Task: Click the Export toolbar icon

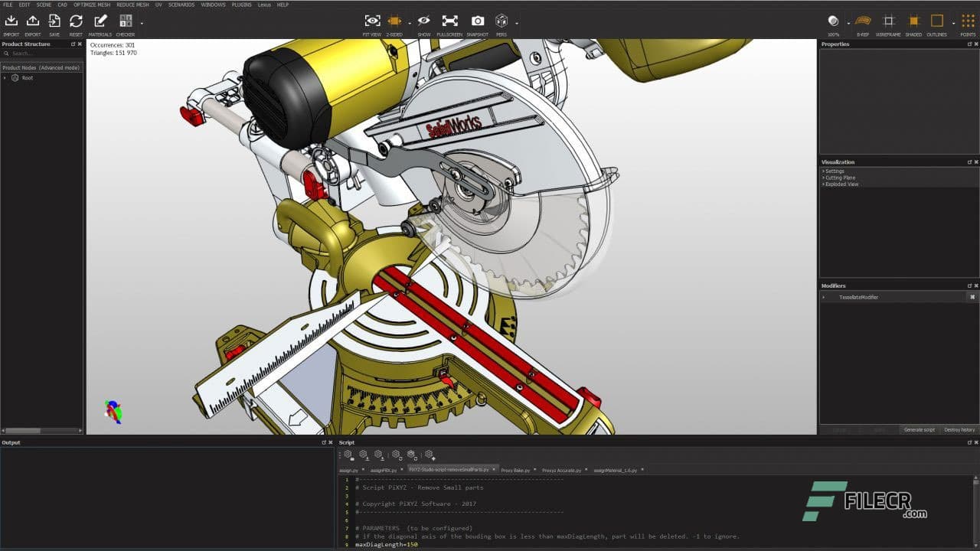Action: point(33,22)
